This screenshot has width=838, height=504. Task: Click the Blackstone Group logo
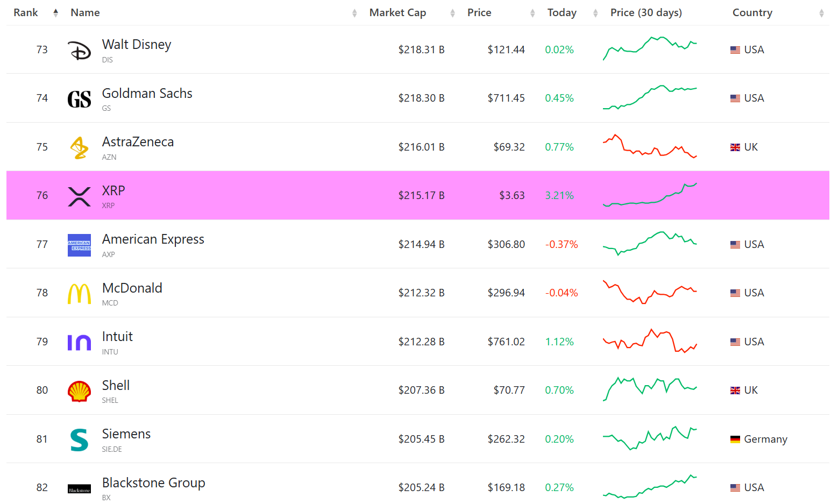[x=80, y=489]
